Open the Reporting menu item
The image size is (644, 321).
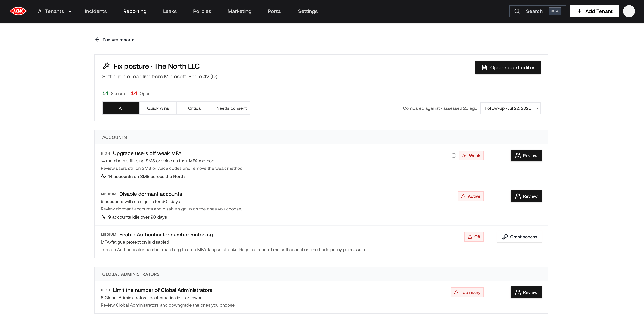(x=135, y=11)
